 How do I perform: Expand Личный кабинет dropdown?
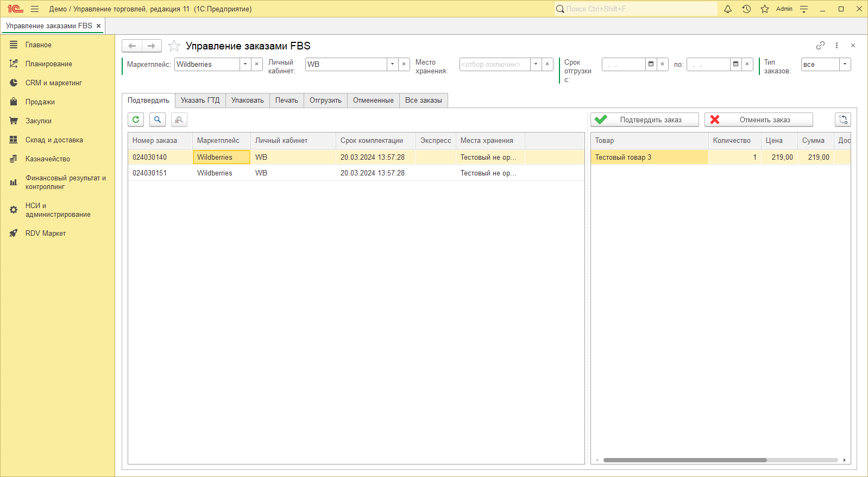tap(392, 64)
